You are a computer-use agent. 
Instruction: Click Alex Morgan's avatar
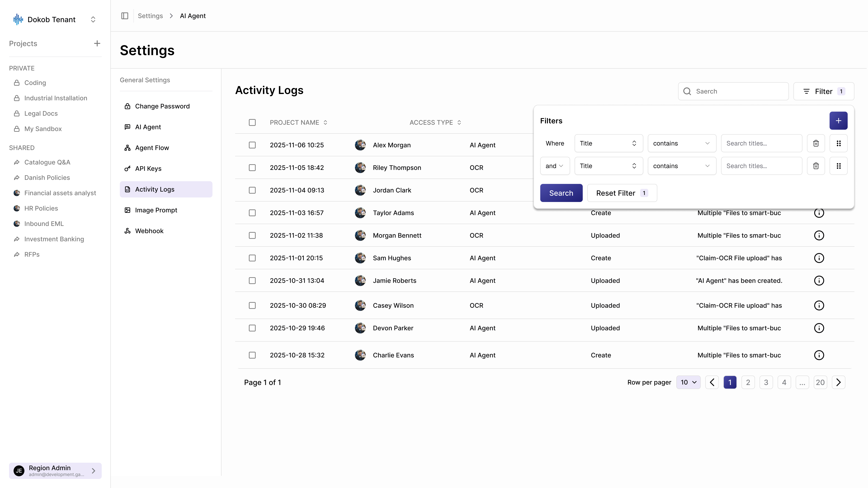360,145
